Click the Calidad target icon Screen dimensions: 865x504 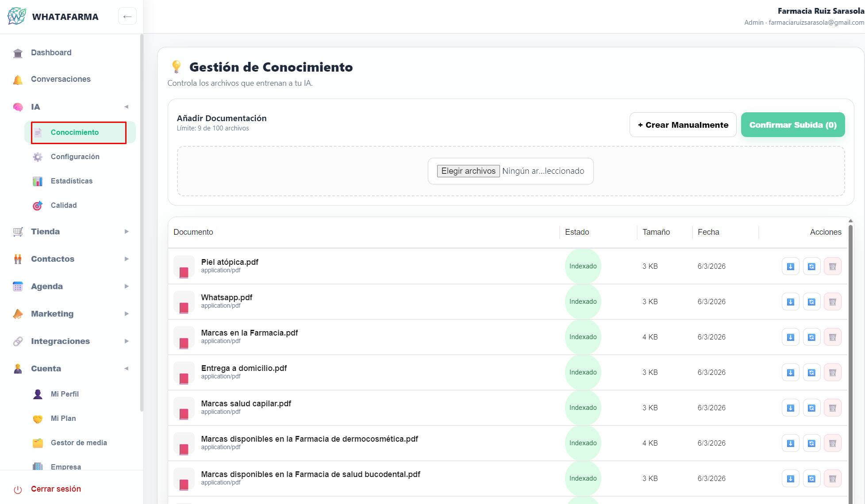coord(38,205)
